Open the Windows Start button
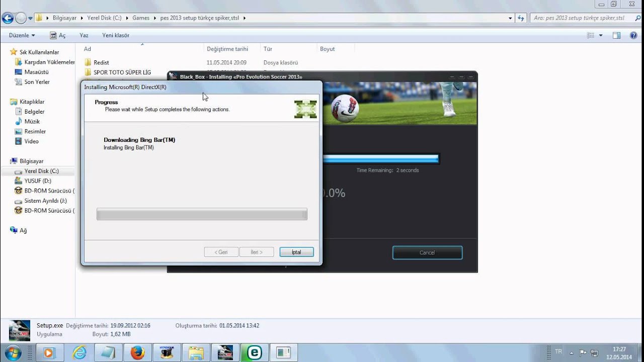Viewport: 644px width, 362px height. tap(12, 352)
